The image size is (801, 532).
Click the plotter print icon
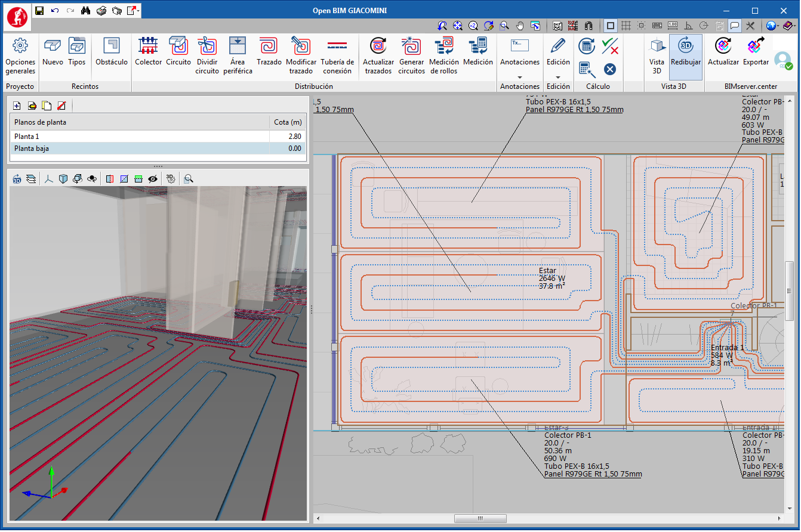point(117,10)
